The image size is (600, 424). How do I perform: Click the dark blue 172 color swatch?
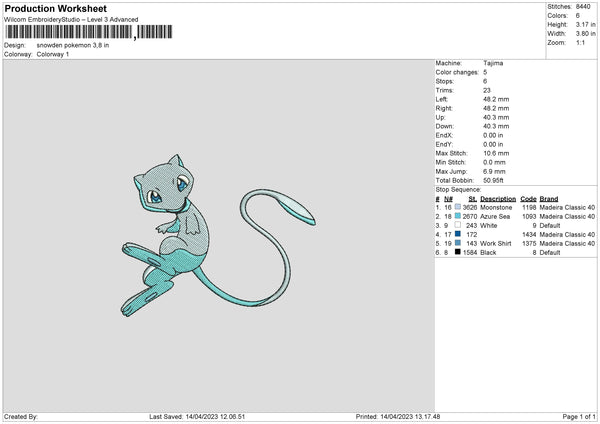[x=458, y=234]
